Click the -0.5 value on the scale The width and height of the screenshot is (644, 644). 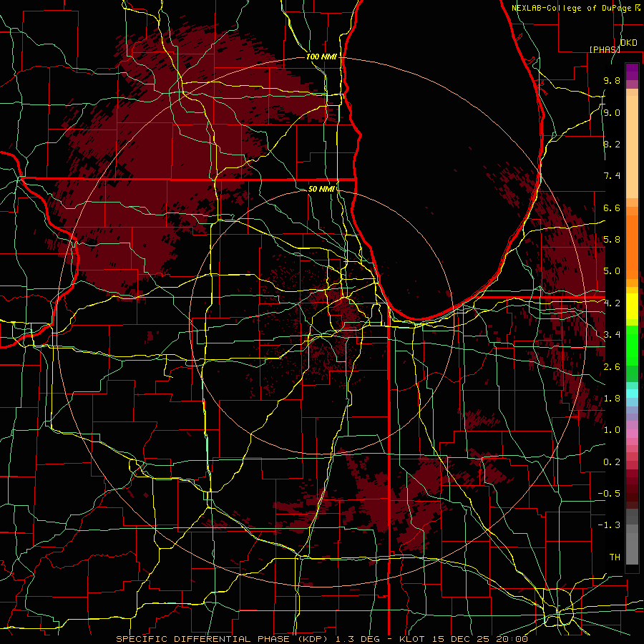coord(609,494)
